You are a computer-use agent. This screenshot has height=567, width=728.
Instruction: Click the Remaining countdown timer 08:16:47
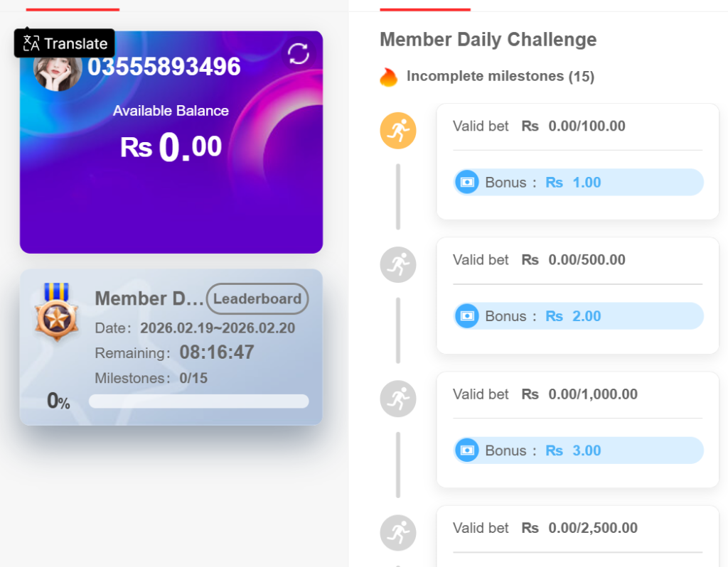click(217, 352)
